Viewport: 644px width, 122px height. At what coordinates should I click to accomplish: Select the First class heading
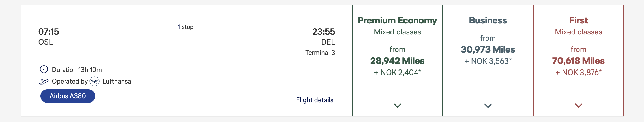(578, 20)
